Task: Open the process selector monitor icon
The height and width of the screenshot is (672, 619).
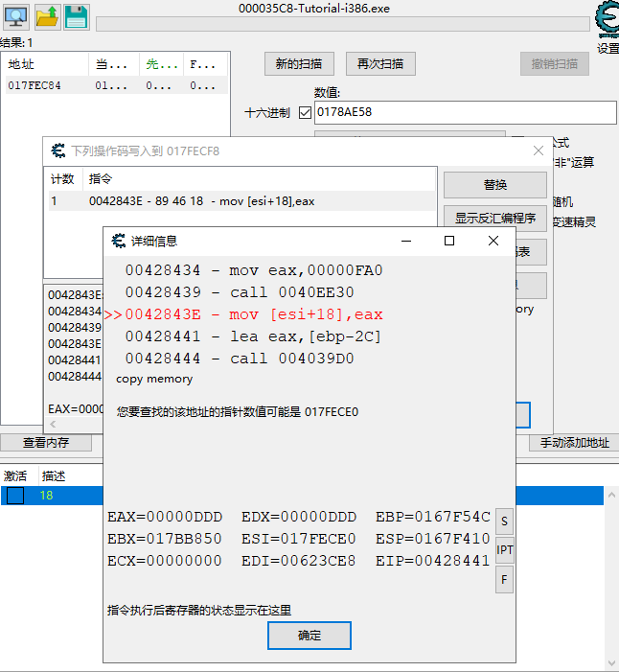Action: (x=16, y=17)
